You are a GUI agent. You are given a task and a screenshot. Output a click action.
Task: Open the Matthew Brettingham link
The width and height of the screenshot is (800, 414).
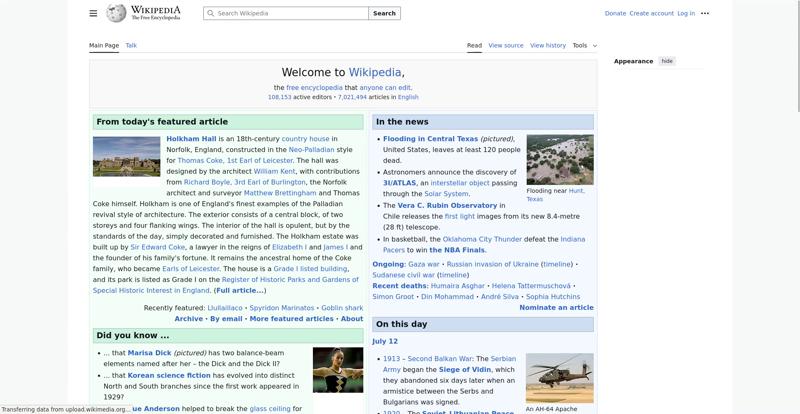[280, 193]
